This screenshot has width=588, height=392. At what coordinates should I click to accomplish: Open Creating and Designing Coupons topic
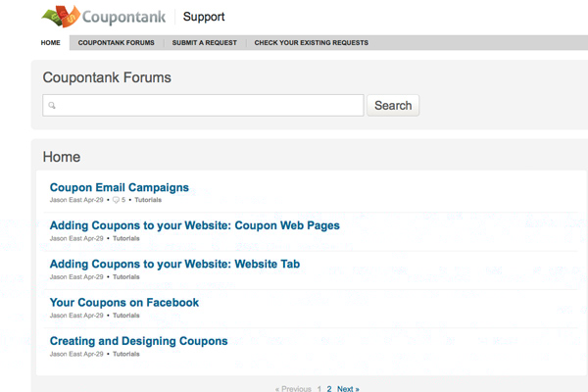[139, 341]
